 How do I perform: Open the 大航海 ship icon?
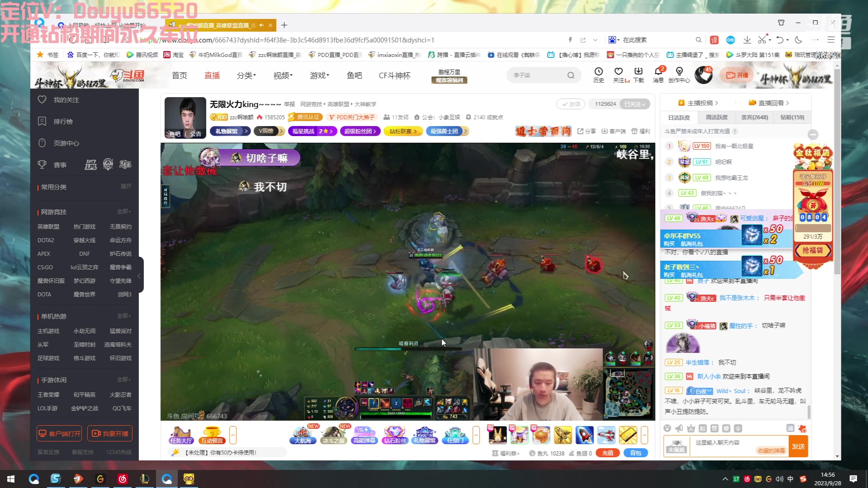coord(303,435)
